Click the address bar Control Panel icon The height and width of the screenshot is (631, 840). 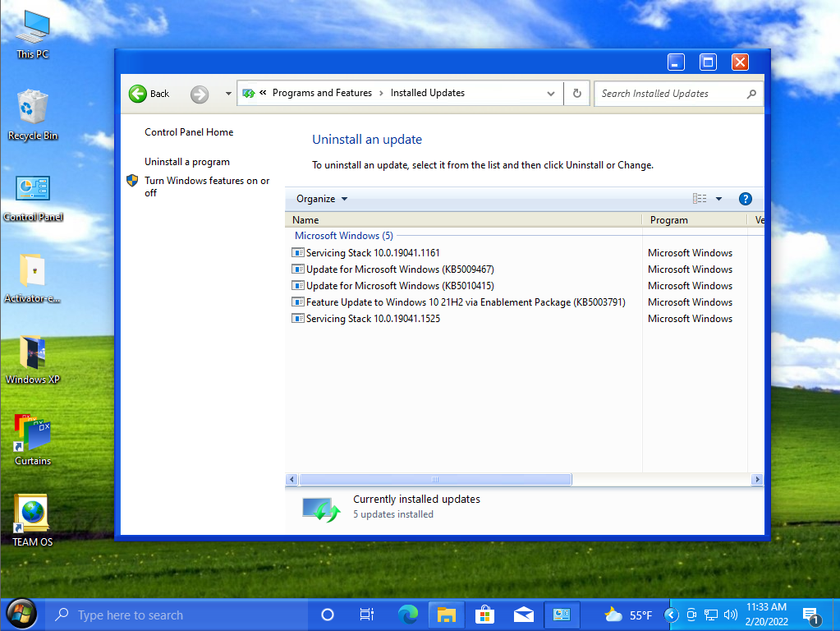[249, 94]
